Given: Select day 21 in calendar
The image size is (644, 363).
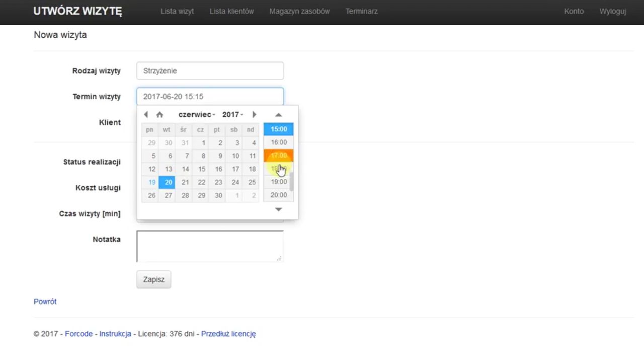Looking at the screenshot, I should (x=184, y=182).
